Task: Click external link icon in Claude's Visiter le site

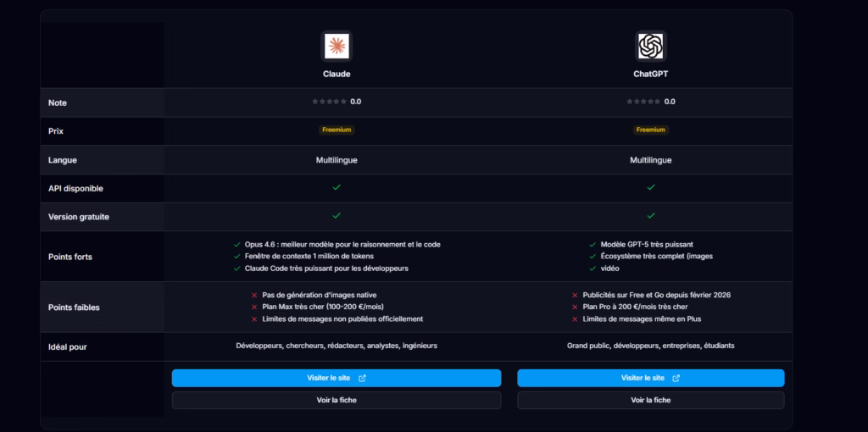Action: [362, 379]
